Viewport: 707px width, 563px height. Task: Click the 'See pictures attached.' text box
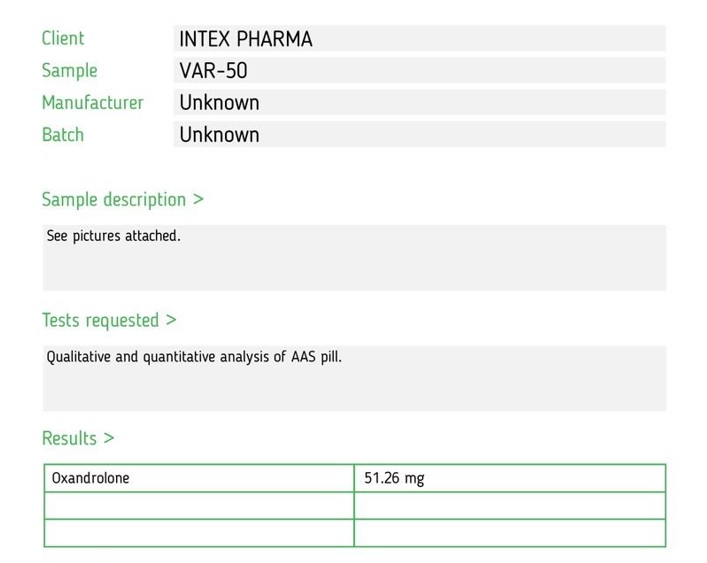(x=354, y=258)
